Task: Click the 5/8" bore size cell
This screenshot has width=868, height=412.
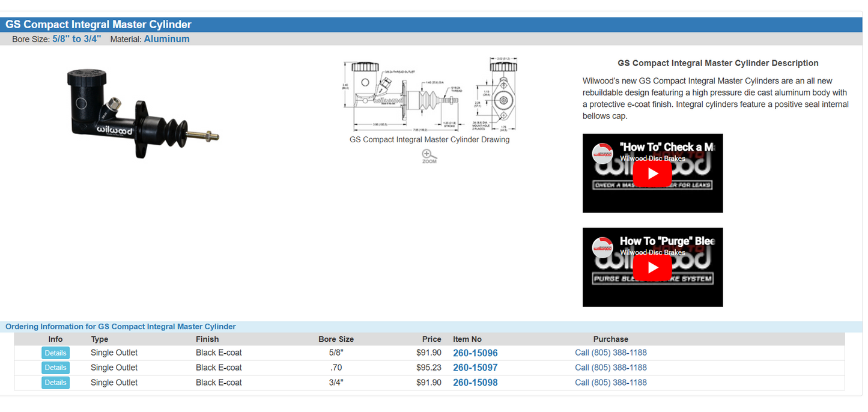Action: pyautogui.click(x=336, y=353)
